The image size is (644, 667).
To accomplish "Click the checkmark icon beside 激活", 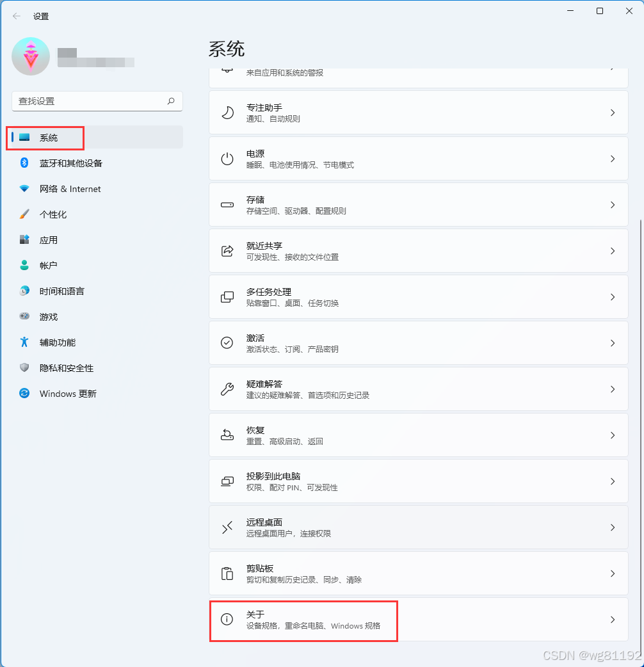I will click(227, 343).
